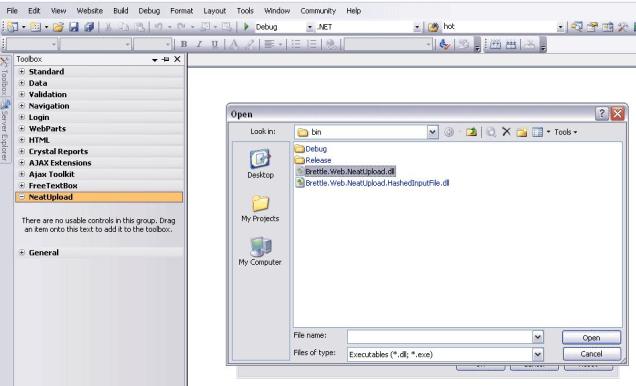Click the Help question mark button
Screen dimensions: 636x386
602,114
